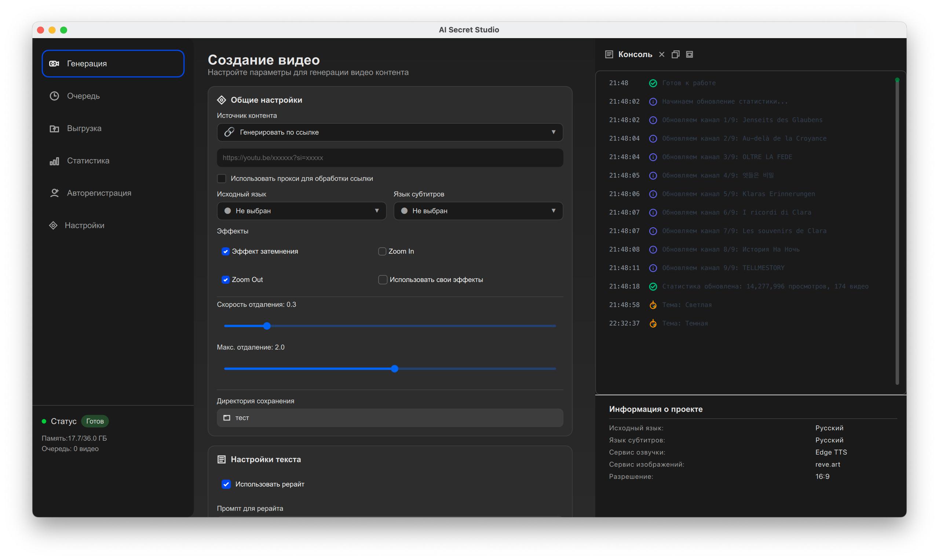Open the Язык субтитров dropdown
Viewport: 939px width, 560px height.
tap(478, 211)
